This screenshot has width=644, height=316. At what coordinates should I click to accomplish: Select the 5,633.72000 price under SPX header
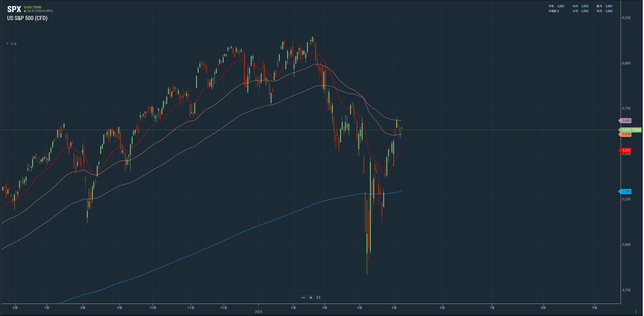(x=33, y=7)
